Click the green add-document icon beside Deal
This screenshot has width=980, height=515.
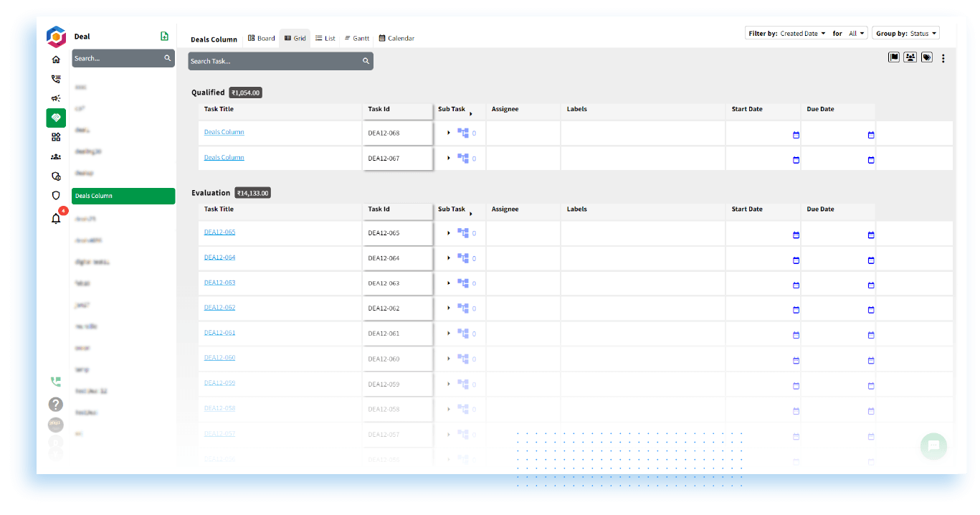coord(164,35)
